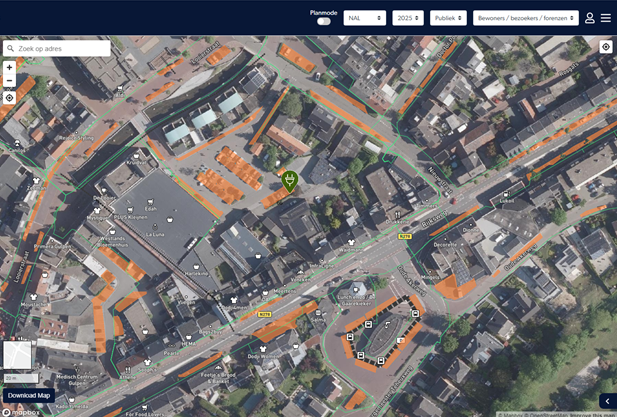Expand the Bewoners / bezoekers / forenzen selector

coord(526,18)
